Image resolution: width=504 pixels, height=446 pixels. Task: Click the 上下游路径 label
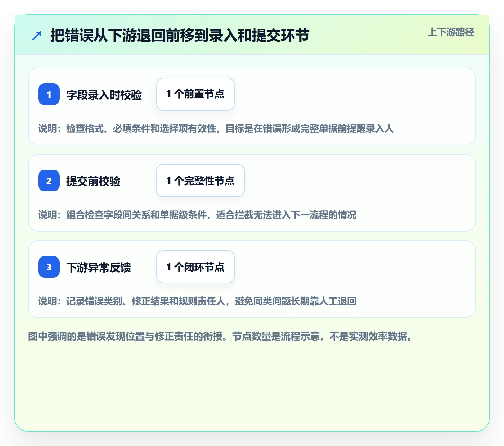coord(451,32)
